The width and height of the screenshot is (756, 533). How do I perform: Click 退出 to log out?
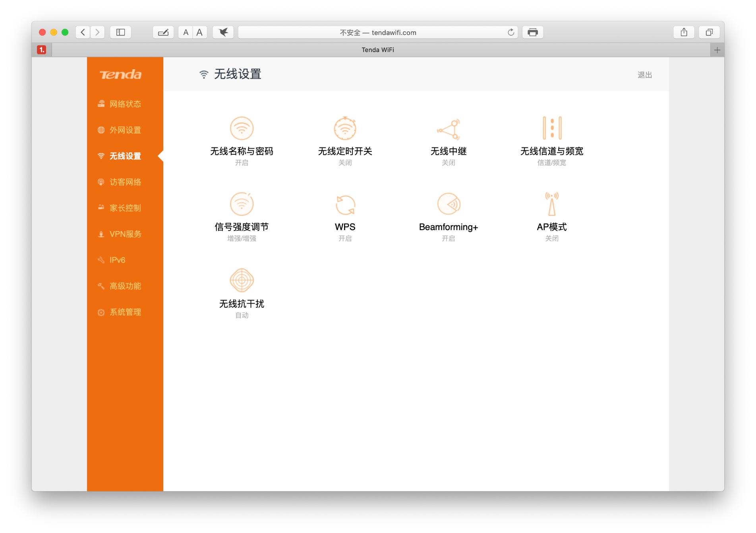[645, 75]
